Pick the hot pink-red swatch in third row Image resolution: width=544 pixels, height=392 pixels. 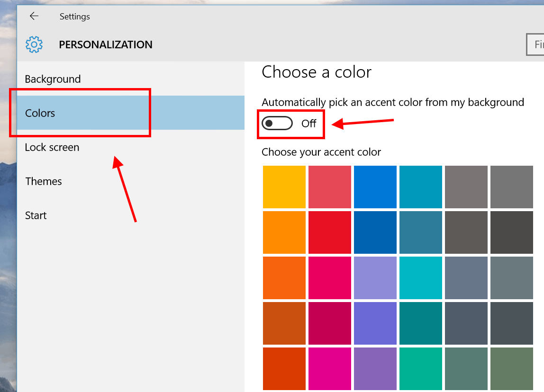tap(330, 277)
